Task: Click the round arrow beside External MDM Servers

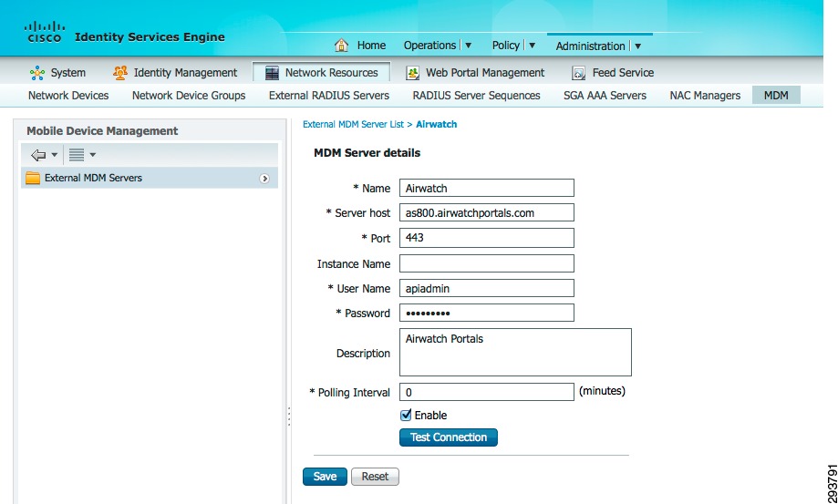Action: point(264,179)
